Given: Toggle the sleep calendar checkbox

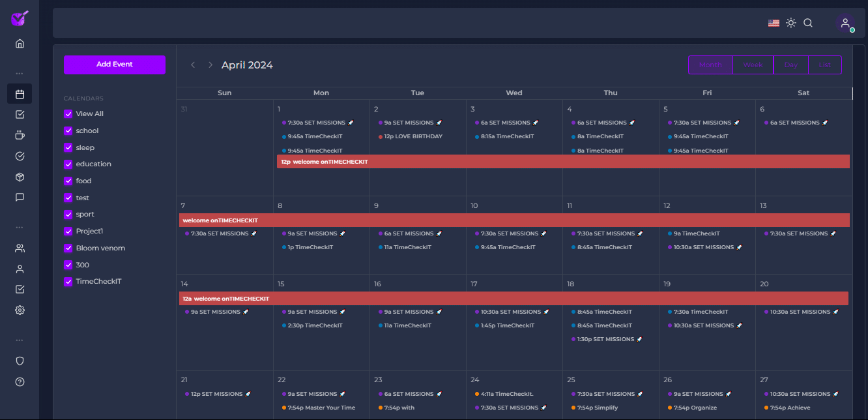Looking at the screenshot, I should tap(68, 147).
